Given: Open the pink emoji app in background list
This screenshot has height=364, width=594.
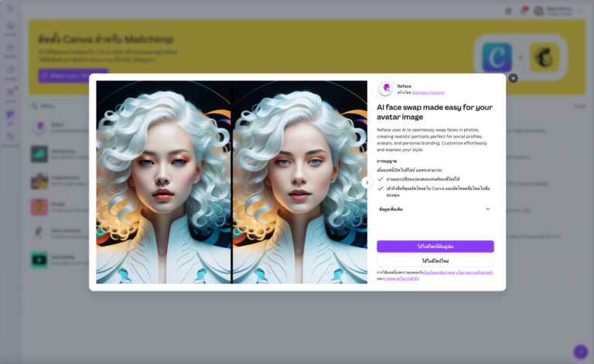Looking at the screenshot, I should click(x=39, y=207).
